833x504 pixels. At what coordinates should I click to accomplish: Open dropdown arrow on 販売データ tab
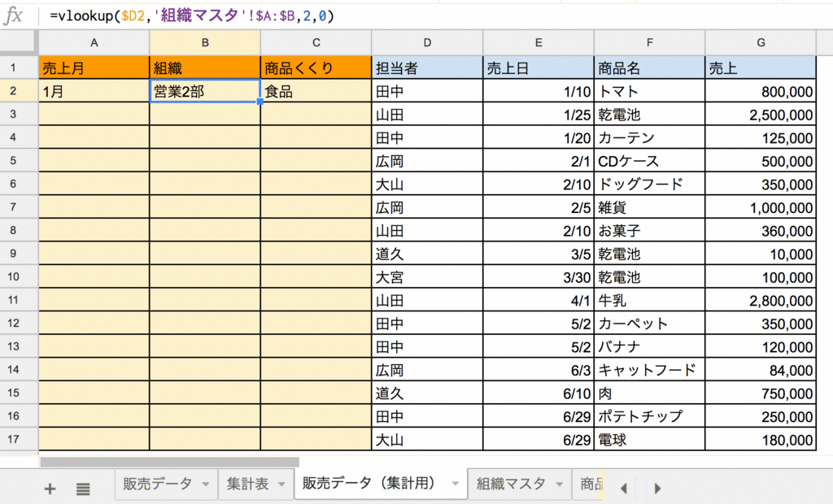click(206, 484)
